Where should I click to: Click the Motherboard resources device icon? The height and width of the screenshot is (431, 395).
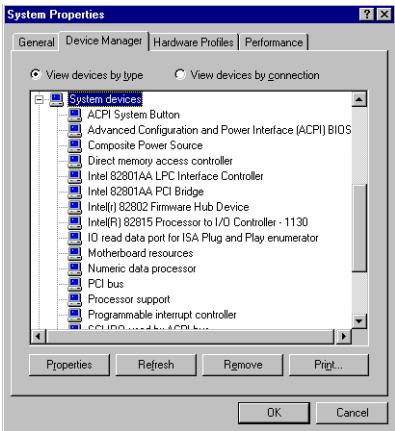coord(75,253)
